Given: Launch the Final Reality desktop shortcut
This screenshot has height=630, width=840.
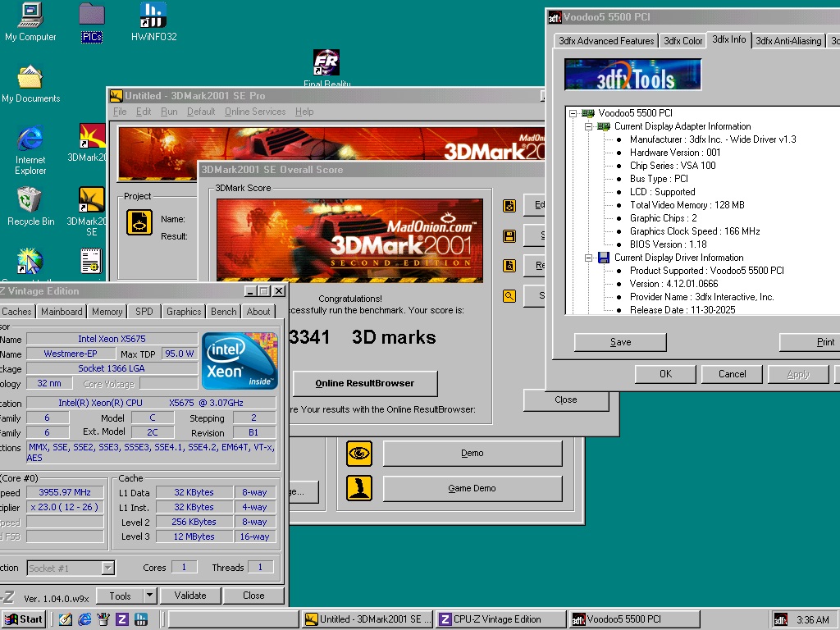Looking at the screenshot, I should point(326,68).
